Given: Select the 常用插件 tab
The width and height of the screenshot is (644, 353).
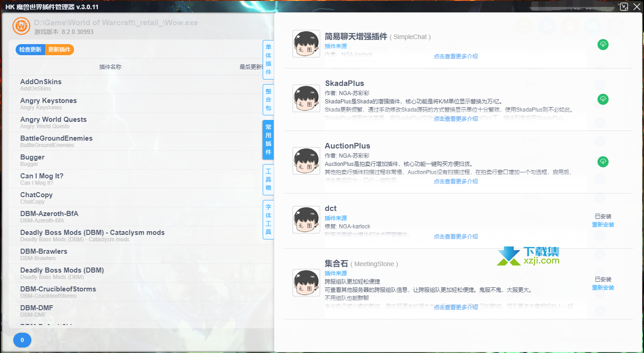Looking at the screenshot, I should 268,140.
